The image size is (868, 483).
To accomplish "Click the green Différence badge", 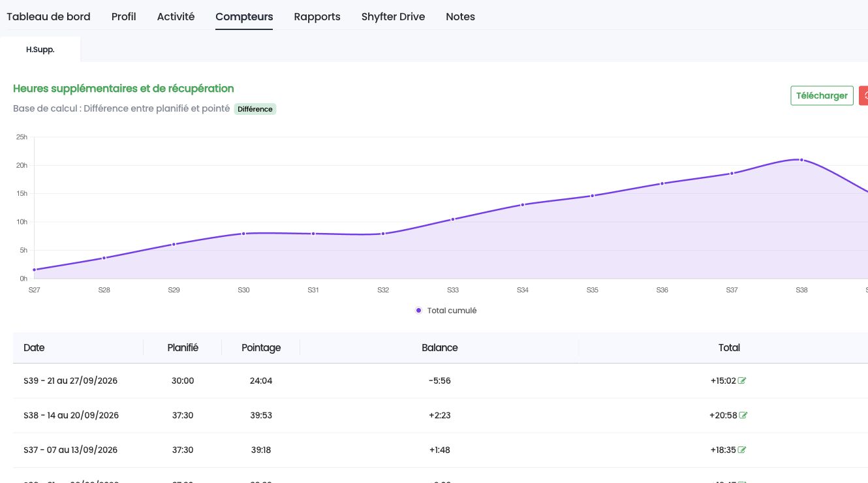I will click(255, 109).
